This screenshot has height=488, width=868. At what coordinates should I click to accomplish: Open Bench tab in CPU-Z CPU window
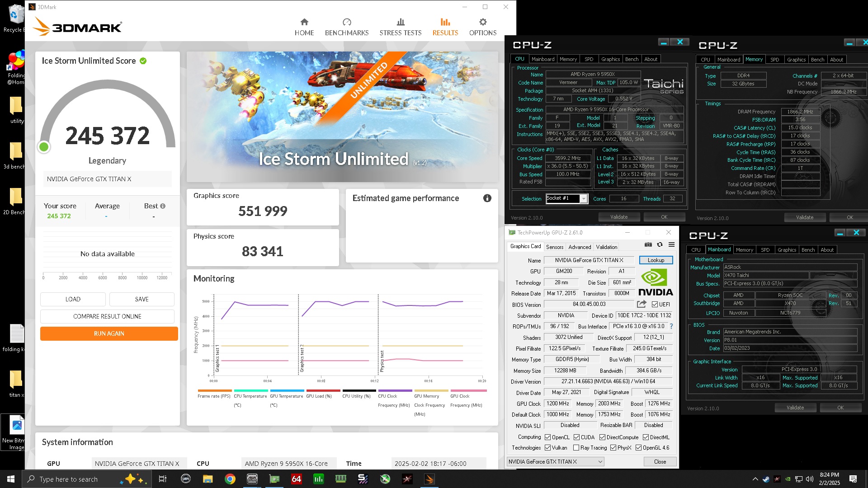click(x=632, y=59)
